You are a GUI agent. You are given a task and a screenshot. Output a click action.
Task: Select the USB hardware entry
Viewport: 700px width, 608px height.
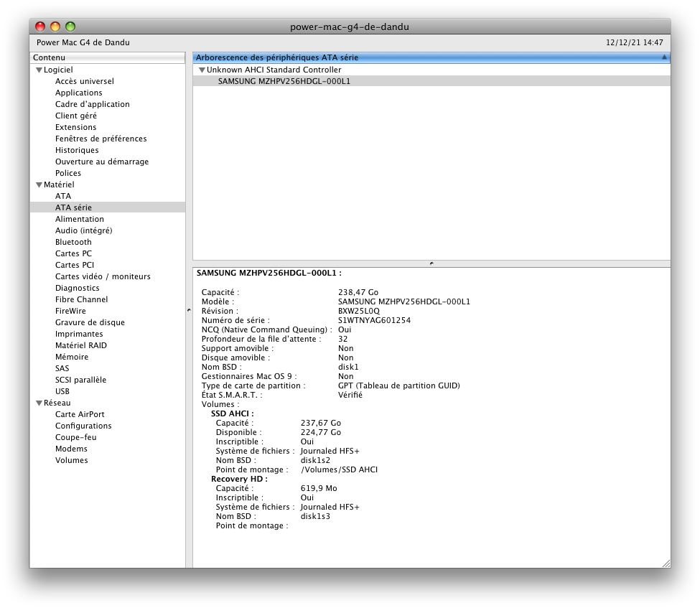[62, 391]
